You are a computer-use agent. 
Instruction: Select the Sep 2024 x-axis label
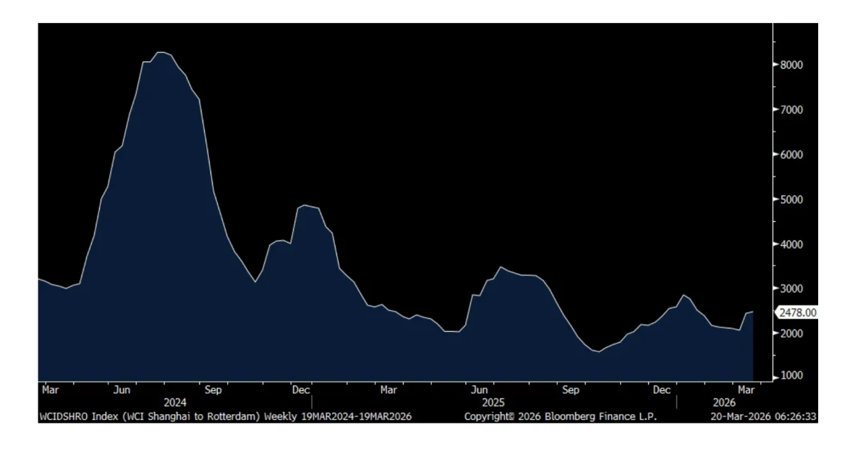click(x=213, y=390)
